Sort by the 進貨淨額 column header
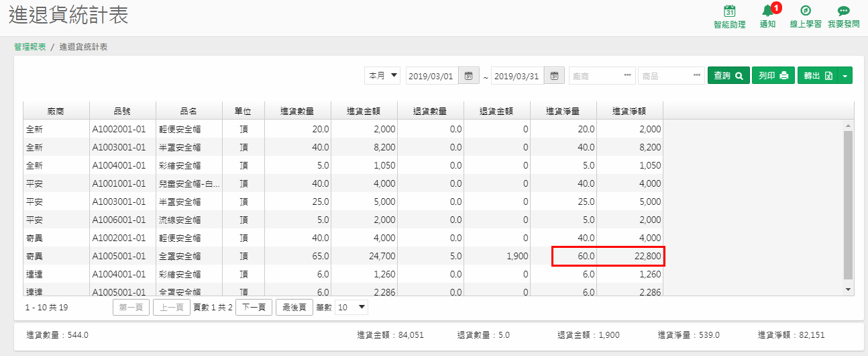868x356 pixels. click(629, 111)
